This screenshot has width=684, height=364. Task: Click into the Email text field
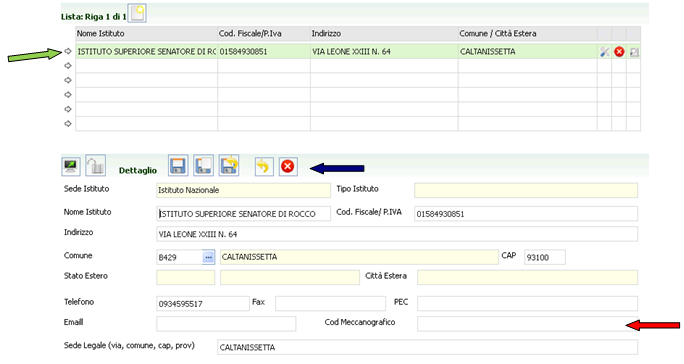tap(226, 324)
